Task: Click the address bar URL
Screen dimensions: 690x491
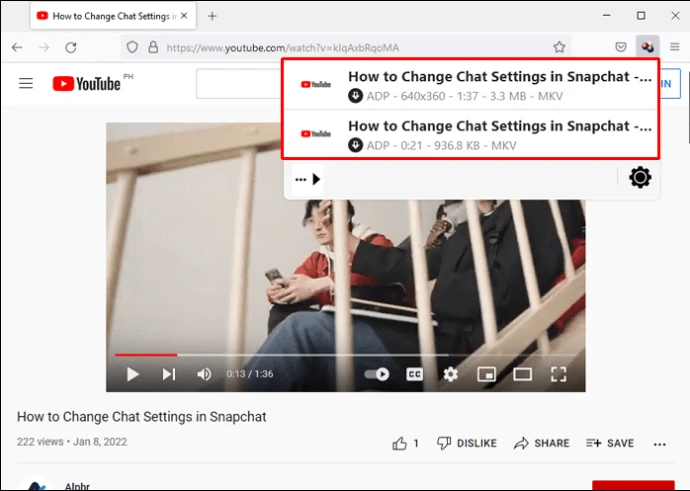Action: pyautogui.click(x=283, y=48)
